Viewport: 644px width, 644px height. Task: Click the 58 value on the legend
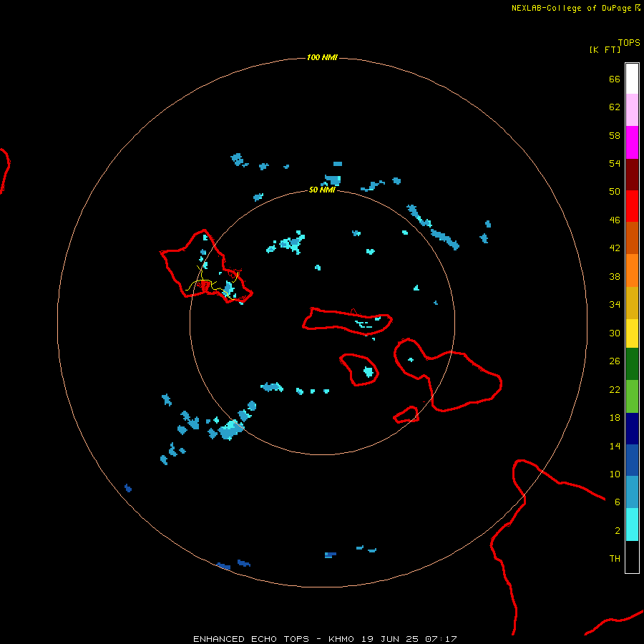tap(615, 135)
